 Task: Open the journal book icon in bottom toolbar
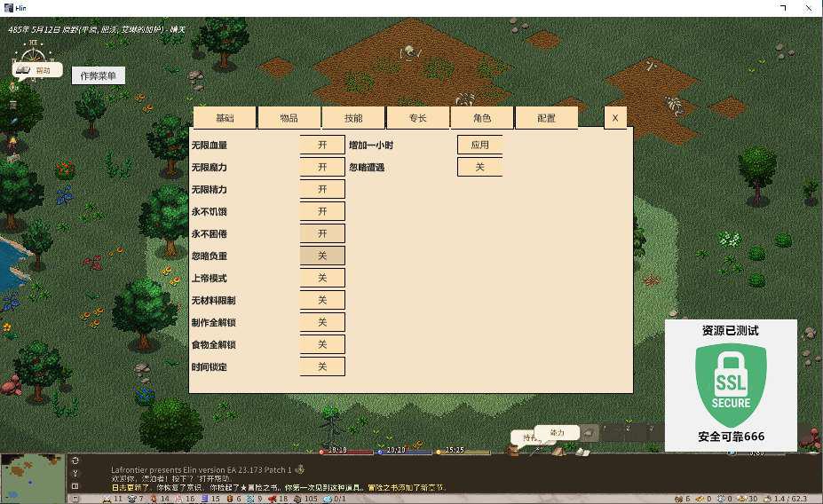[x=582, y=452]
